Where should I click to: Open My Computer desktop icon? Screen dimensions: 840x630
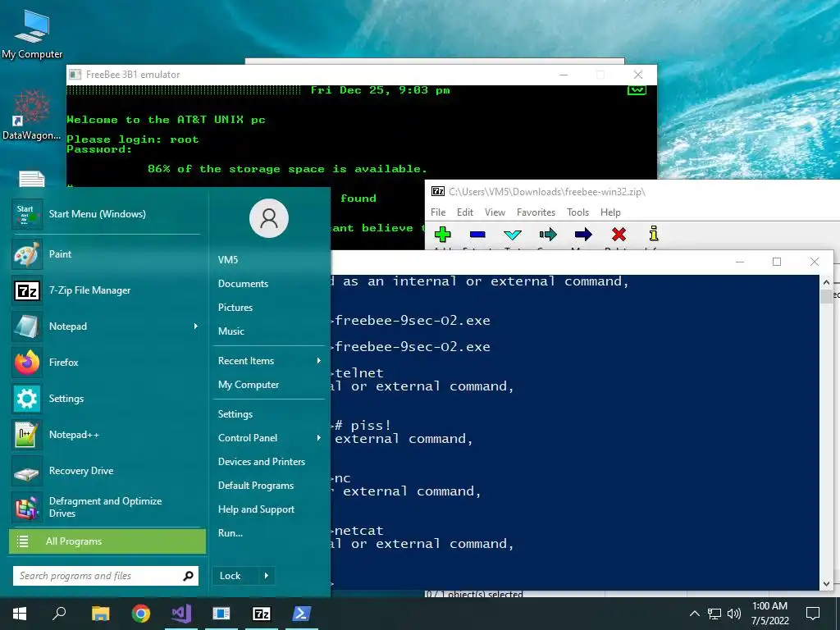[32, 34]
